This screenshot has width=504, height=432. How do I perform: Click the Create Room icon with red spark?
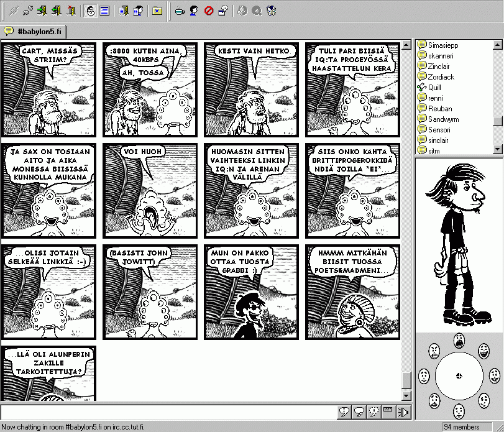[x=71, y=11]
